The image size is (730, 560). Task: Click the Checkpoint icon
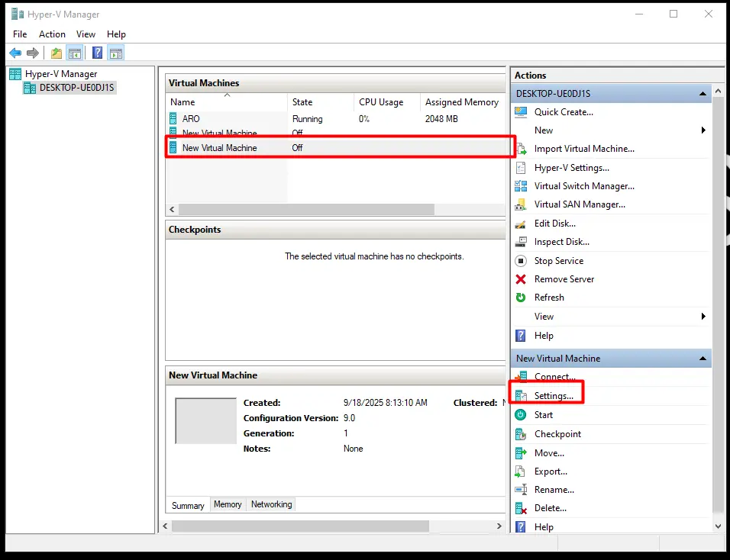click(521, 434)
